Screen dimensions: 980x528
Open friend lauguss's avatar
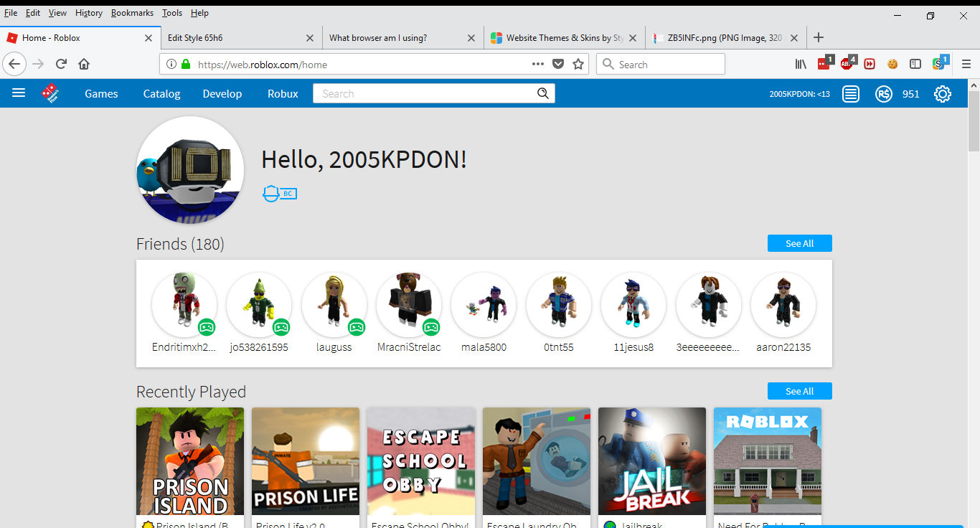coord(334,304)
